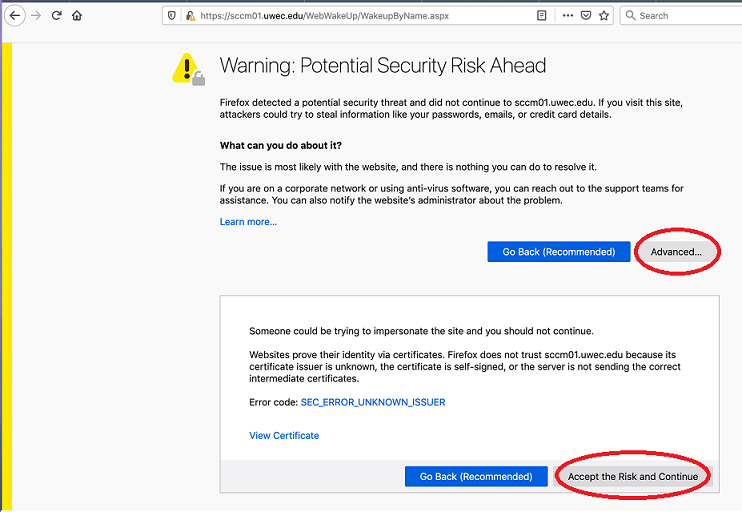
Task: Click the Search box field
Action: (x=681, y=16)
